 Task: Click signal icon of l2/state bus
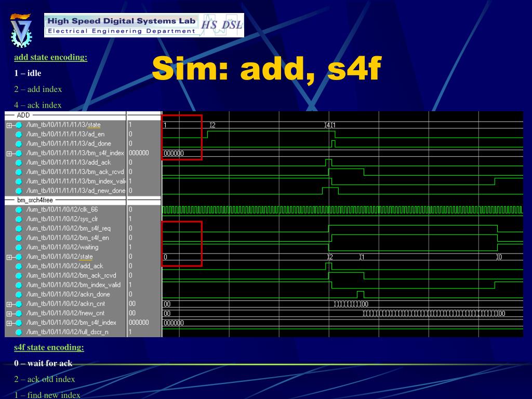19,257
